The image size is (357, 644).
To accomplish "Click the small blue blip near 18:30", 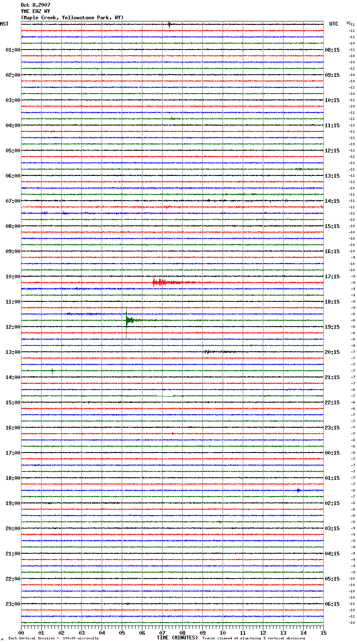I will point(298,490).
